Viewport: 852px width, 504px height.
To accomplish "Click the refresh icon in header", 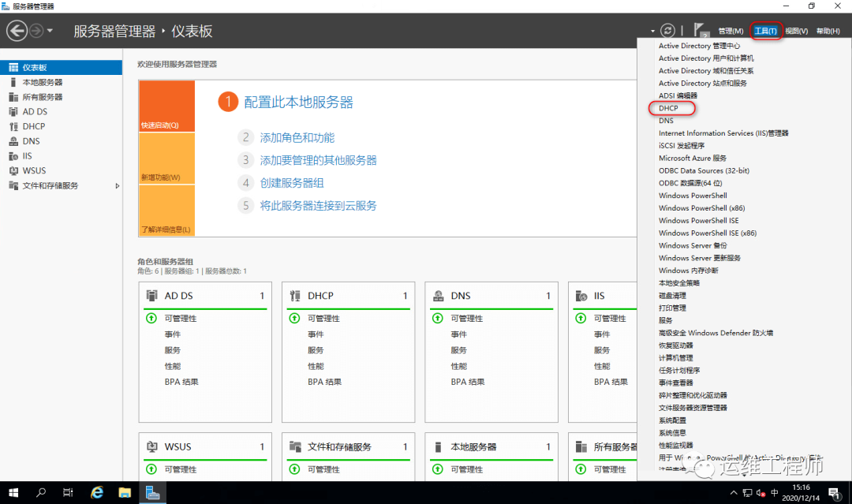I will click(x=668, y=31).
